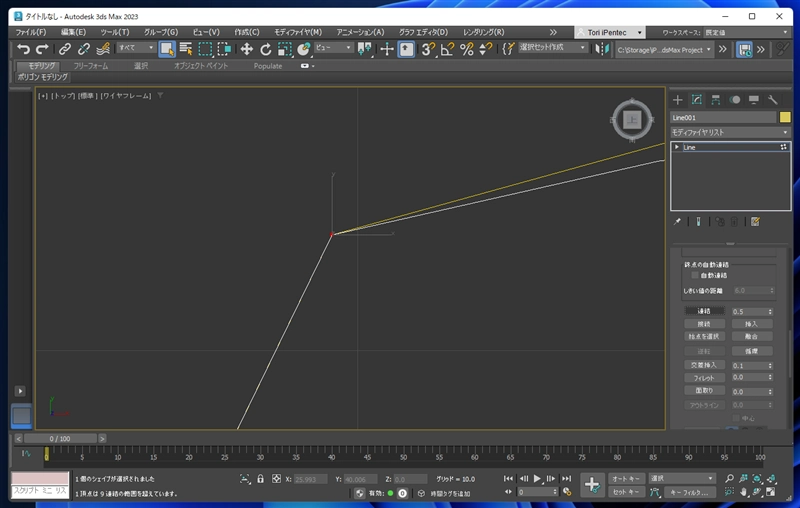Click the Pin Stack icon under the modifier stack
The width and height of the screenshot is (800, 508).
point(678,221)
